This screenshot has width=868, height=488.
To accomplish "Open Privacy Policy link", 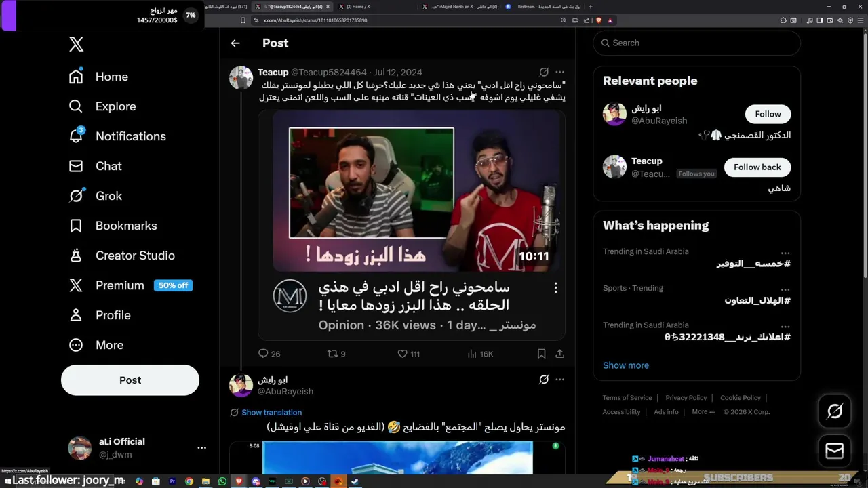I will (686, 398).
